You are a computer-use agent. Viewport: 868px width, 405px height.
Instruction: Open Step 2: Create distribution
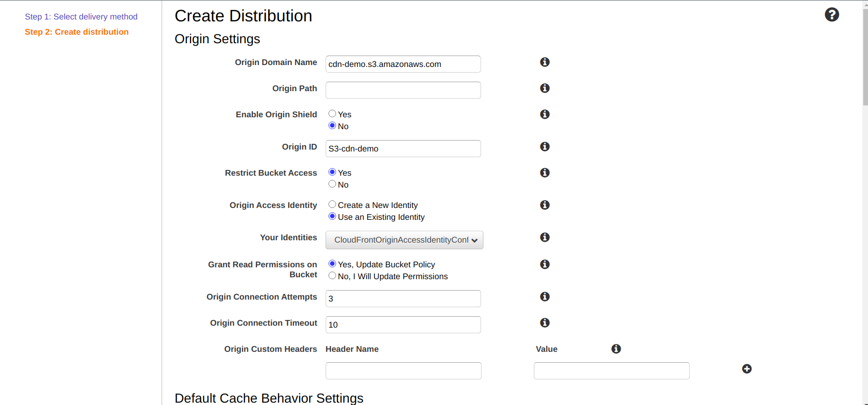click(x=77, y=32)
